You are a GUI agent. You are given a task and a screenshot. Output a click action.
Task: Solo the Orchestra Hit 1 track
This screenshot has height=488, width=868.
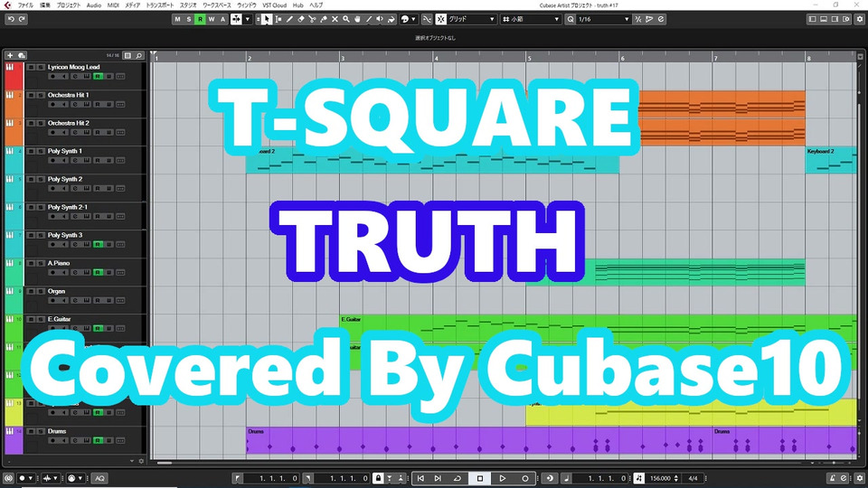pos(41,95)
